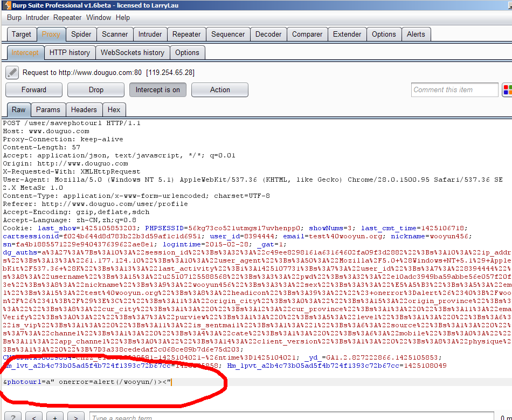Viewport: 512px width, 420px height.
Task: Click the '+' search options button
Action: click(x=55, y=417)
